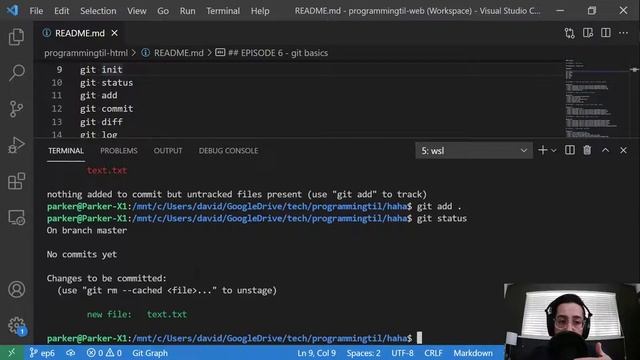
Task: Click the VS Code logo icon
Action: pyautogui.click(x=13, y=10)
